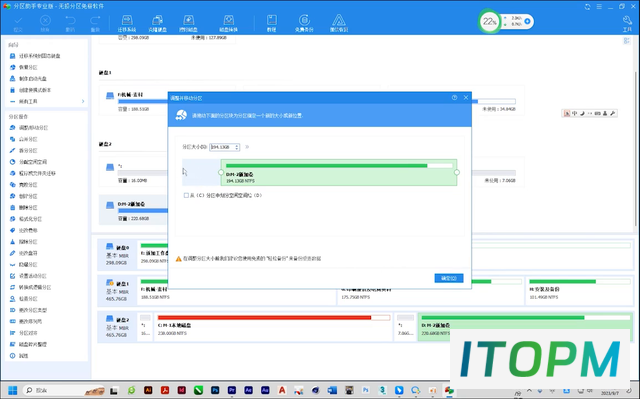Viewport: 640px width, 399px height.
Task: Click the Clone Disk toolbar icon
Action: (x=158, y=23)
